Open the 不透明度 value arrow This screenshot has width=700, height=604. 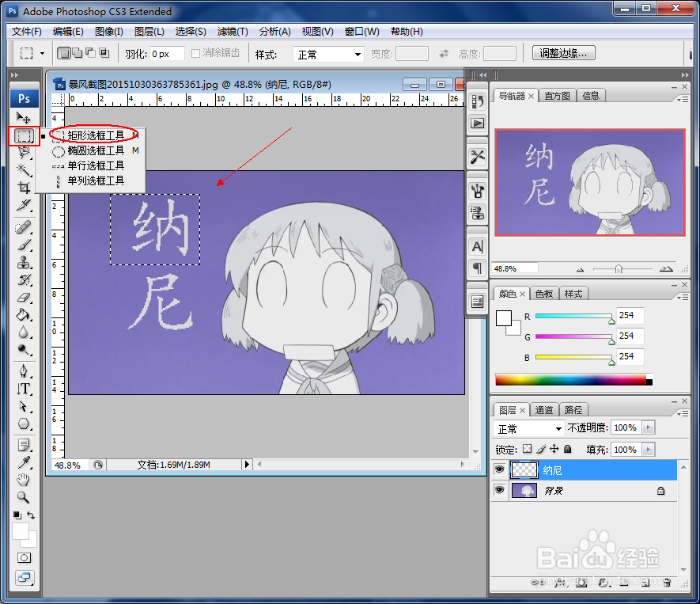point(649,427)
